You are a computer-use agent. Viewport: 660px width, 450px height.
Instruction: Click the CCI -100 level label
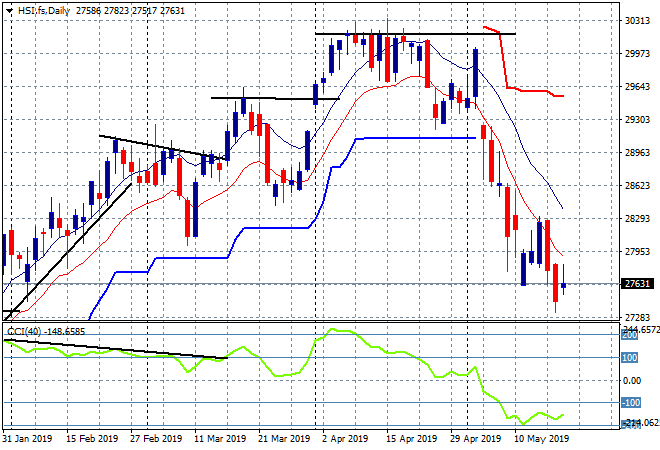tap(631, 403)
